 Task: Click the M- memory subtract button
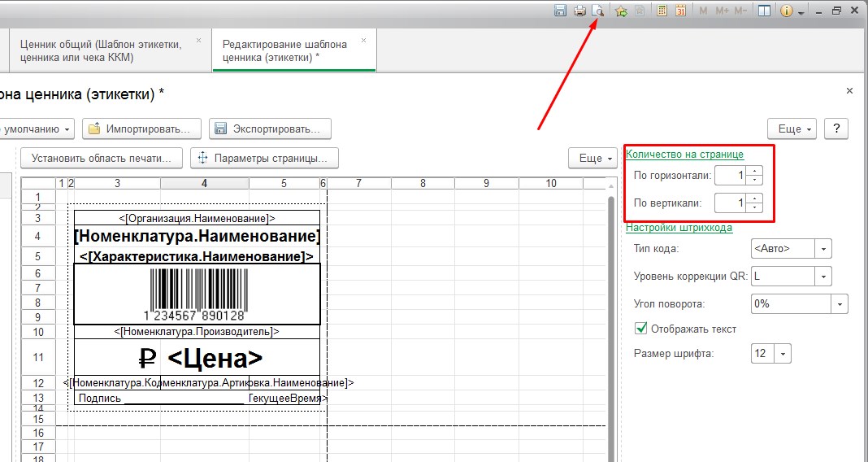tap(740, 11)
